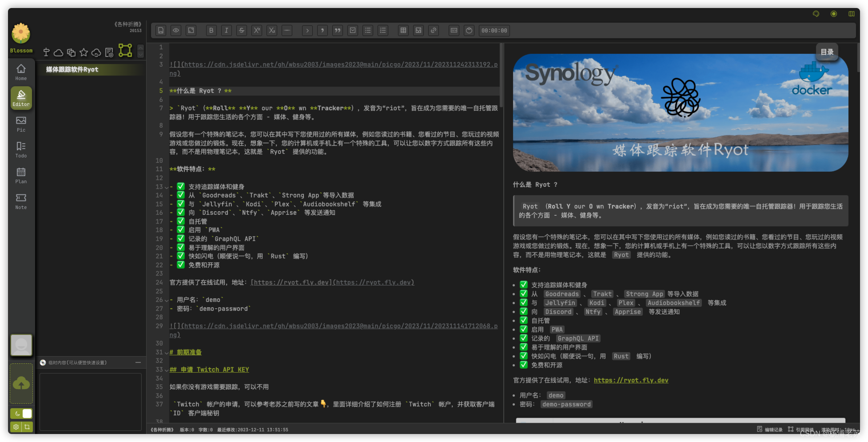Click the cloud icon above the document list
868x442 pixels.
[58, 53]
